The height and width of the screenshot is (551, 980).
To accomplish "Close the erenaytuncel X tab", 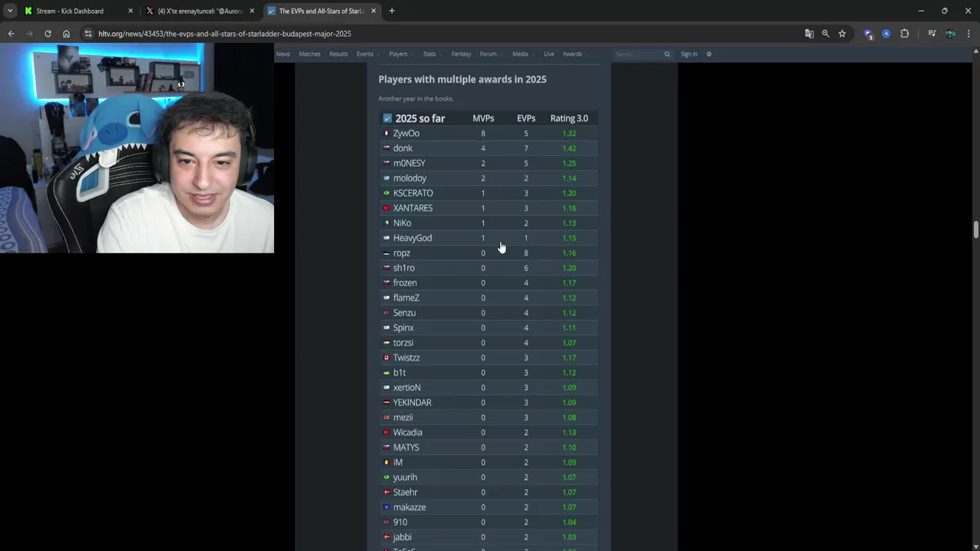I will point(251,11).
